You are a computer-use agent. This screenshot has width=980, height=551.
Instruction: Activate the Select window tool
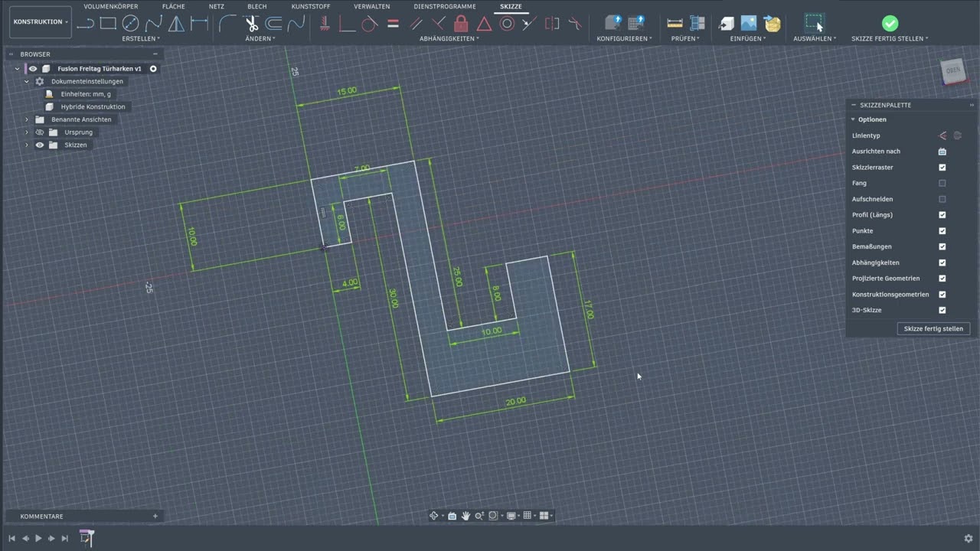tap(815, 24)
